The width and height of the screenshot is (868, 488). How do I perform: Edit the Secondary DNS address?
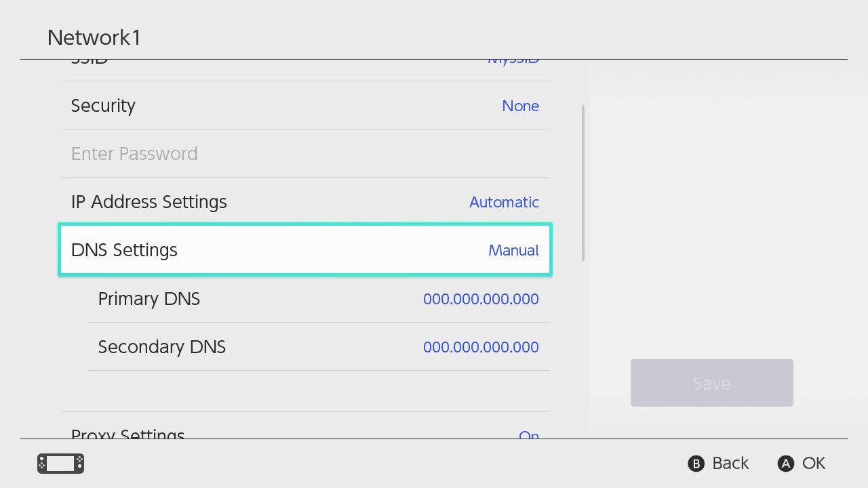480,346
